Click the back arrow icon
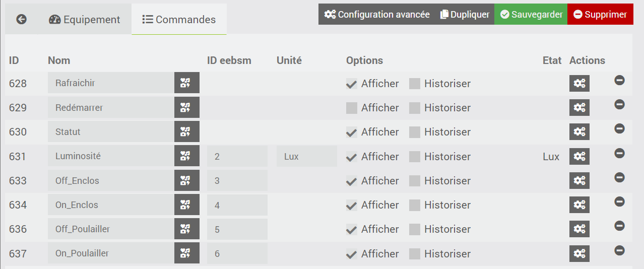 click(21, 20)
